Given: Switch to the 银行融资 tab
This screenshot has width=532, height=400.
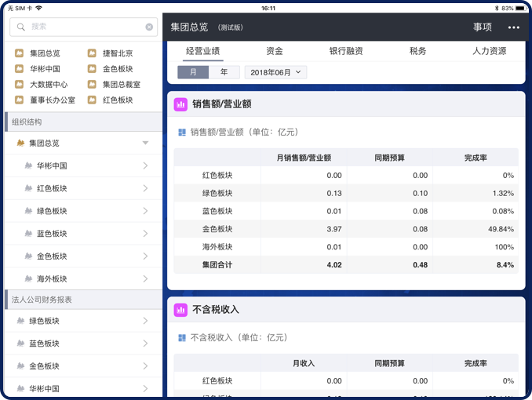Looking at the screenshot, I should [x=346, y=51].
